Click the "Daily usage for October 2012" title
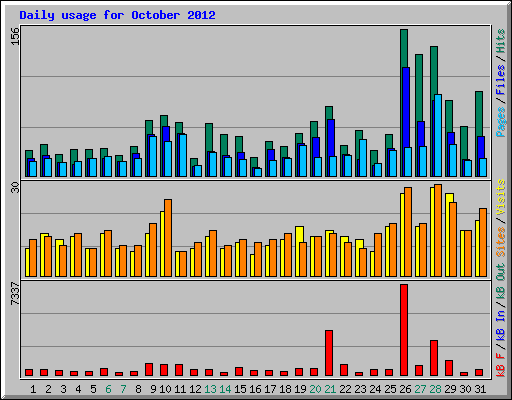512x400 pixels. [x=117, y=16]
